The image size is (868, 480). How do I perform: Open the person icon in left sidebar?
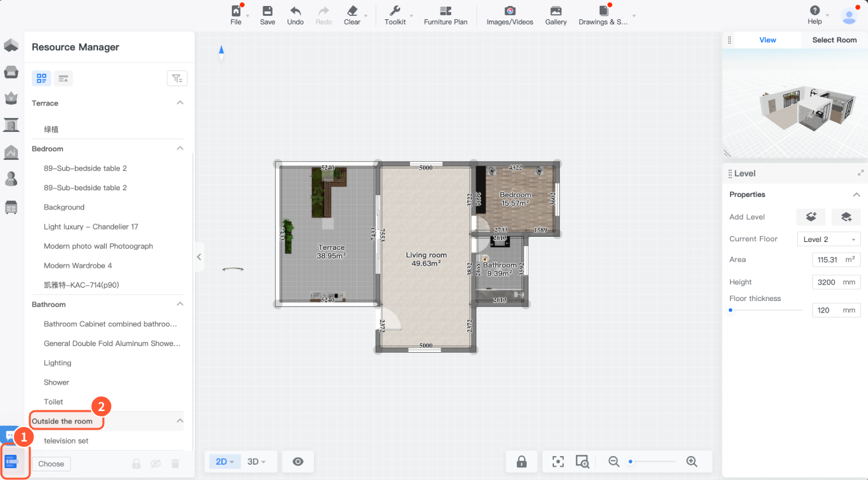pos(11,179)
